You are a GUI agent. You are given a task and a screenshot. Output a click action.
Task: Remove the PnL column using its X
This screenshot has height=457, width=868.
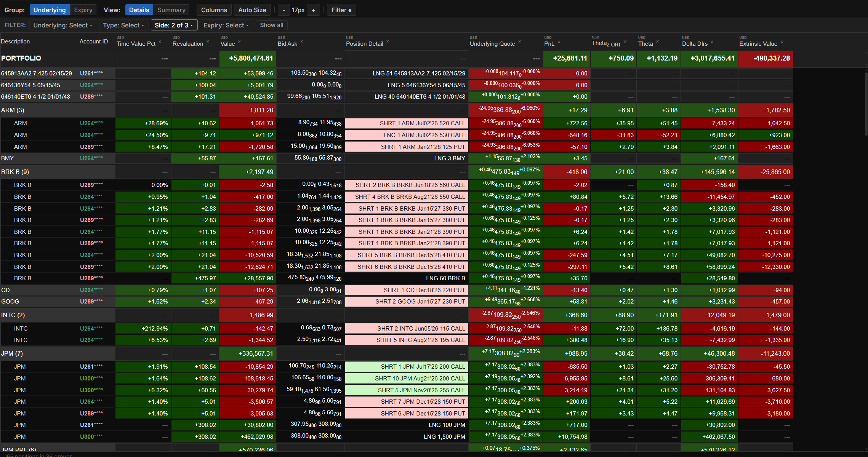pos(559,42)
